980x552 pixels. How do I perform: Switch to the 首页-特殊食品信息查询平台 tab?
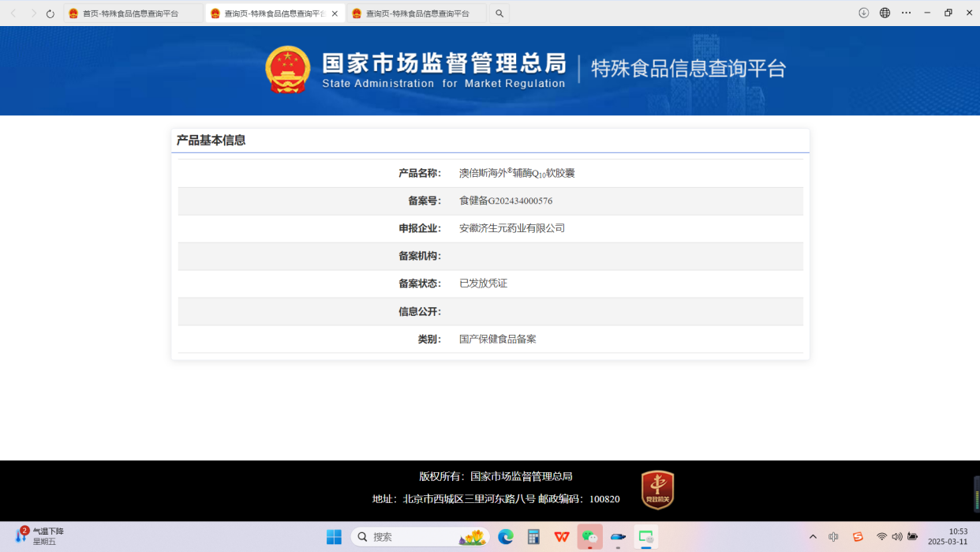(x=133, y=13)
